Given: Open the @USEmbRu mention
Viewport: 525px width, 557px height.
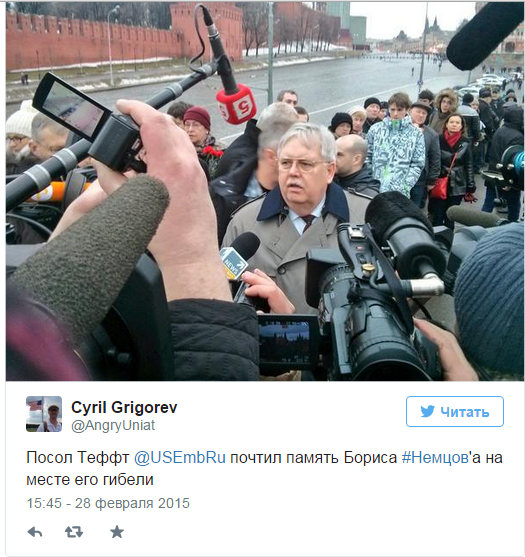Looking at the screenshot, I should point(180,458).
